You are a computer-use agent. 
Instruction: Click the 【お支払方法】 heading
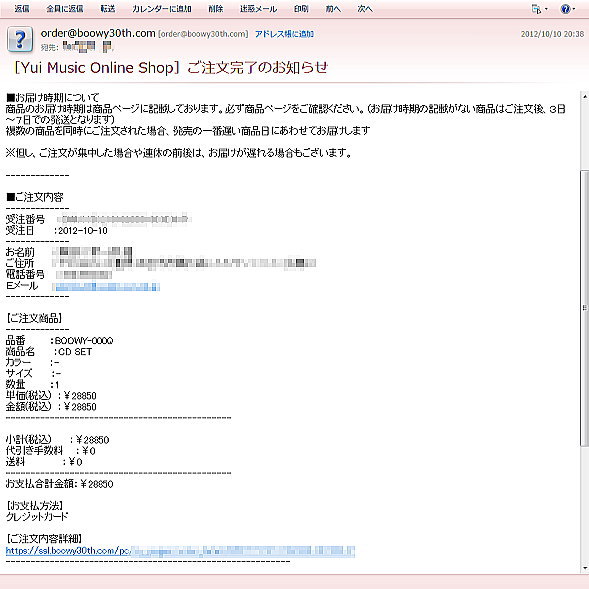pos(35,506)
